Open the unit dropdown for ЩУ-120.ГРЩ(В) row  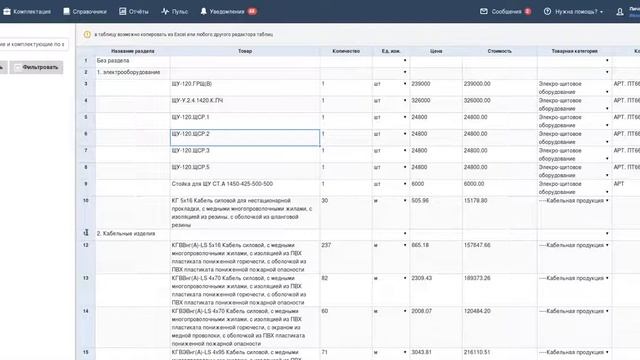405,84
